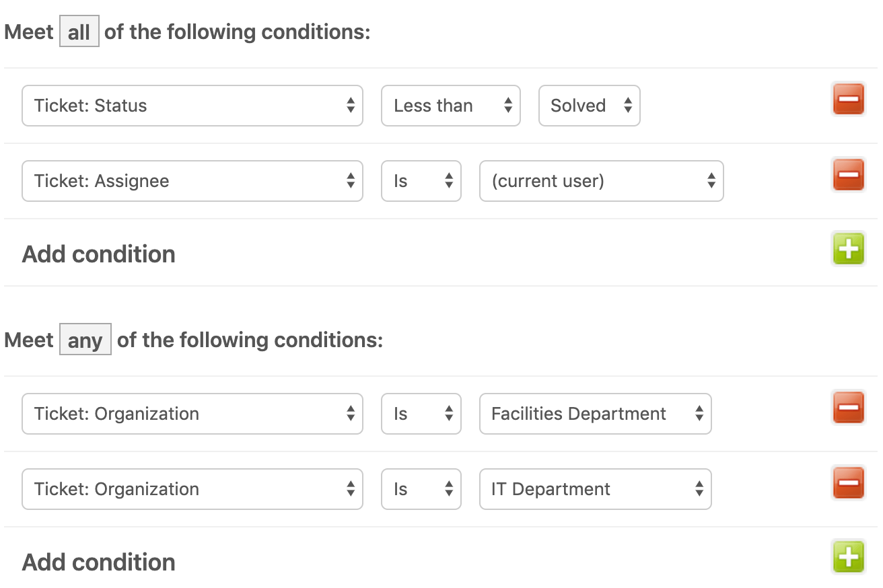The image size is (883, 588).
Task: Open the Facilities Department value dropdown
Action: (596, 414)
